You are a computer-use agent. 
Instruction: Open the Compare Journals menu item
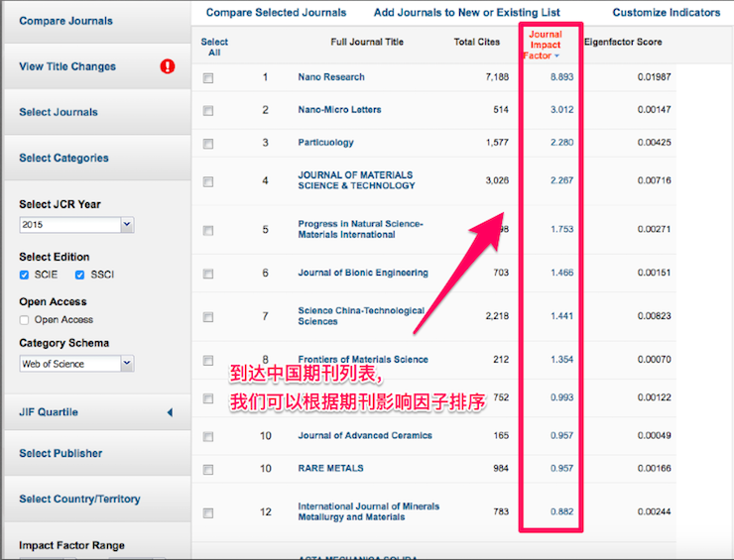pos(65,21)
